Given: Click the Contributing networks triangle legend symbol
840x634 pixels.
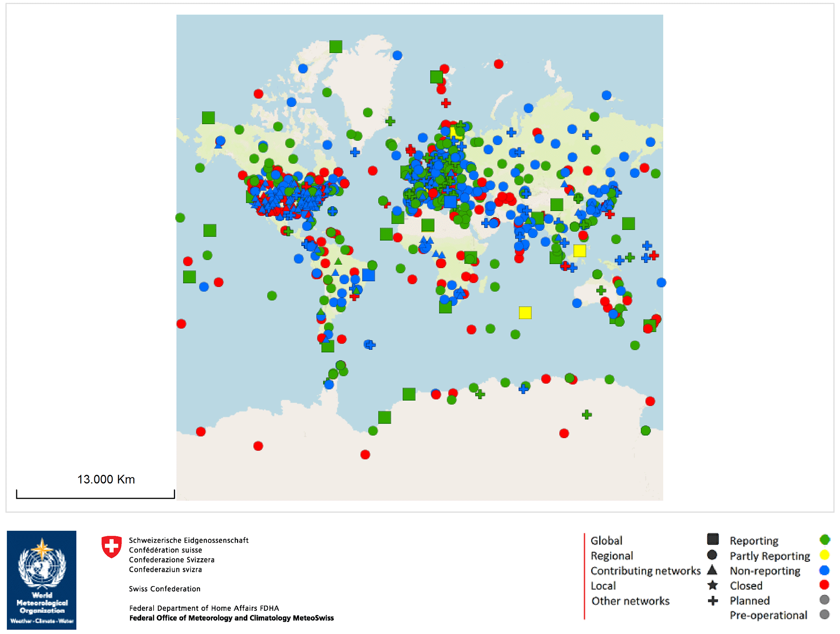Looking at the screenshot, I should (x=712, y=570).
